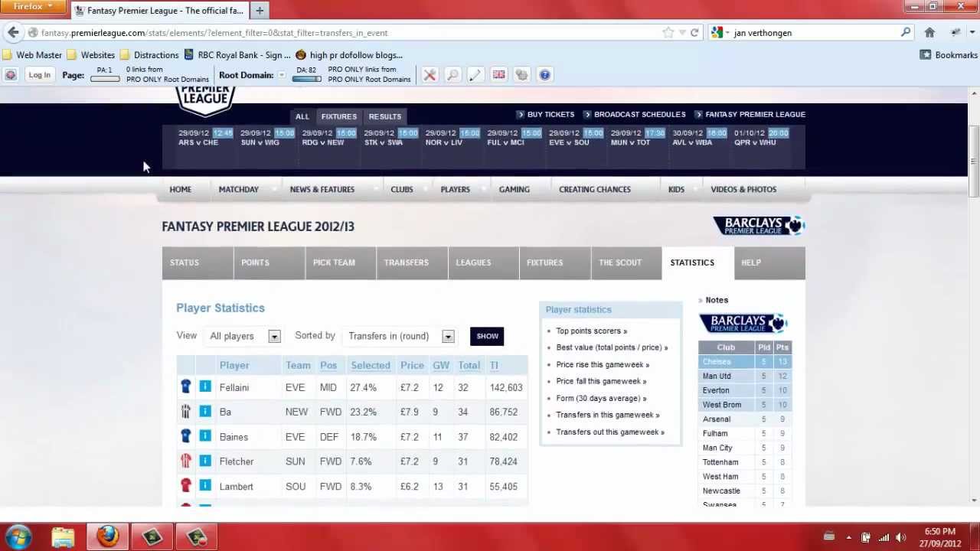Screen dimensions: 980x551
Task: Open the CLUBS navigation item
Action: coord(401,189)
